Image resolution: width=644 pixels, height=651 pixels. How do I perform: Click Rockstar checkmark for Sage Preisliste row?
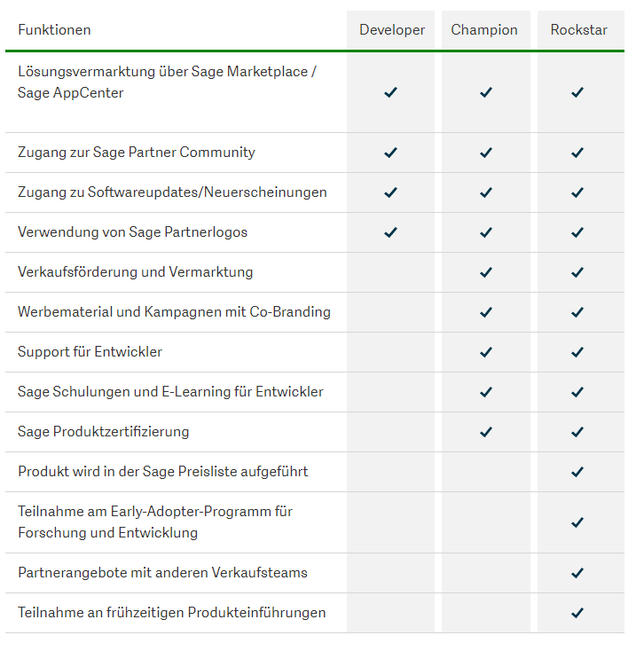pyautogui.click(x=577, y=472)
